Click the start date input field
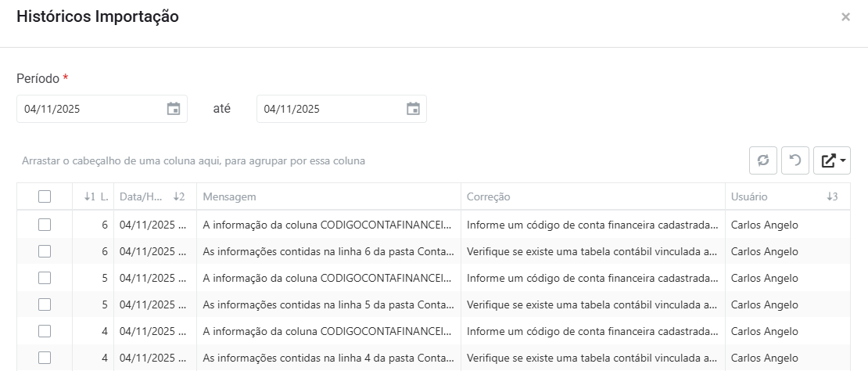Image resolution: width=868 pixels, height=371 pixels. click(x=90, y=109)
